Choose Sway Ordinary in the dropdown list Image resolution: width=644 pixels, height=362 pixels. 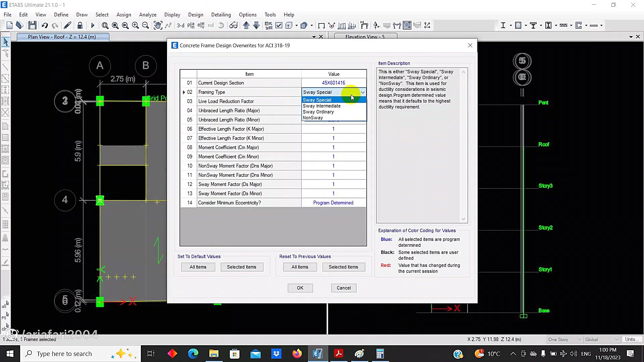pos(334,112)
